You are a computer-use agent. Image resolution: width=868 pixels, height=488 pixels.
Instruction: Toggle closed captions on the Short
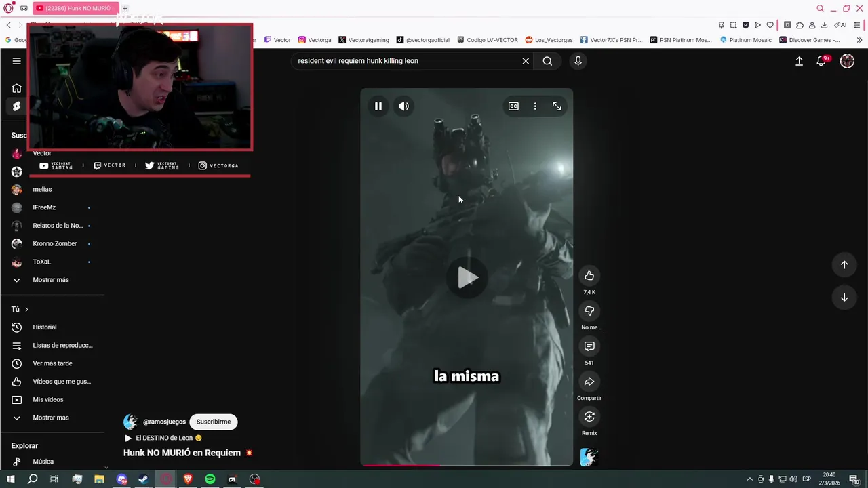click(513, 106)
